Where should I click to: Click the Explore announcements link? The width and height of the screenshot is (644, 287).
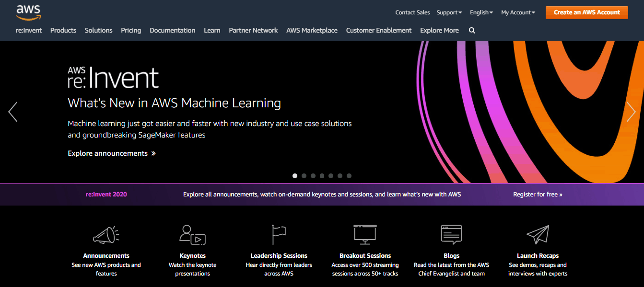click(x=112, y=153)
